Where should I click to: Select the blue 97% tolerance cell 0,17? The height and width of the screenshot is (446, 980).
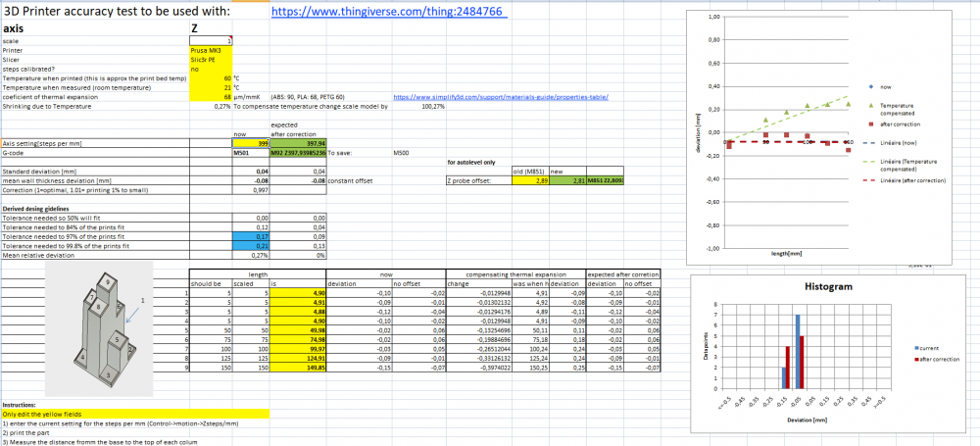(x=251, y=237)
